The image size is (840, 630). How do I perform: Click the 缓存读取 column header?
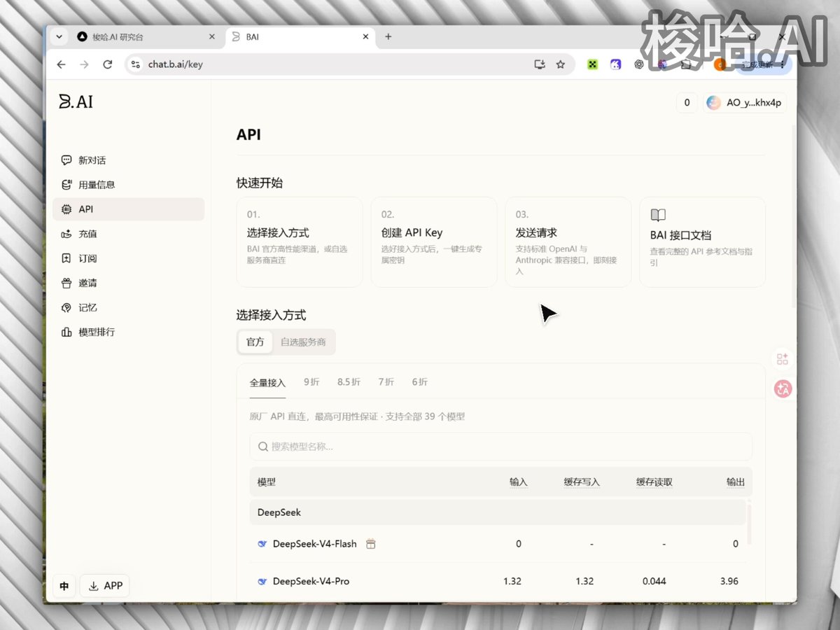(x=654, y=482)
